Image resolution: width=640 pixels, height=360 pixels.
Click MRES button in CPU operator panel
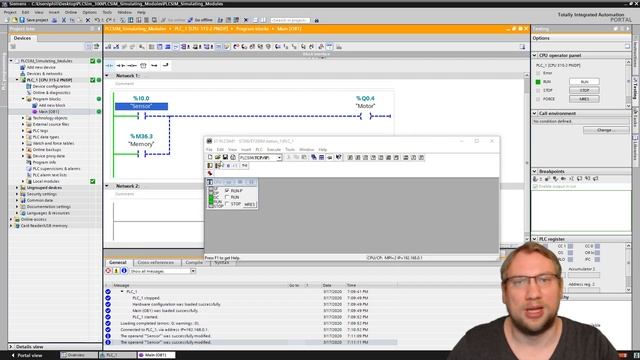coord(584,99)
